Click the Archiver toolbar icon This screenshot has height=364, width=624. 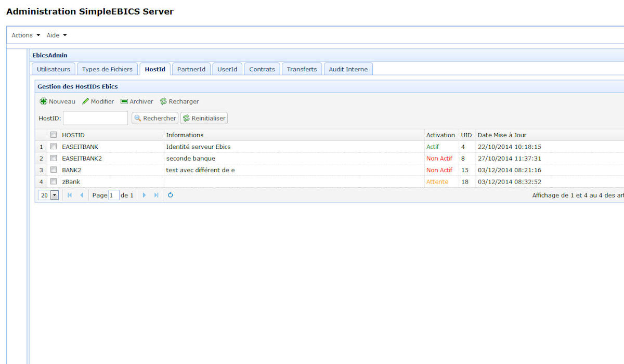point(124,101)
